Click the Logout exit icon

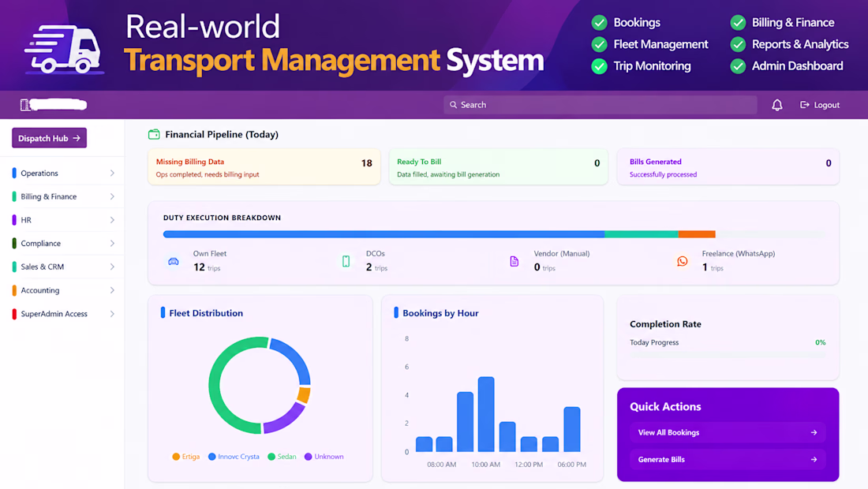(x=804, y=105)
